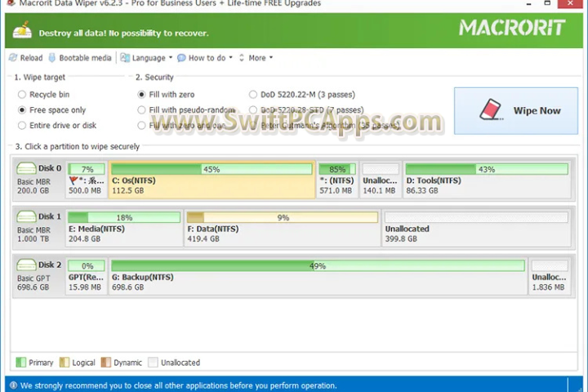Click the Reload icon in toolbar

[13, 57]
